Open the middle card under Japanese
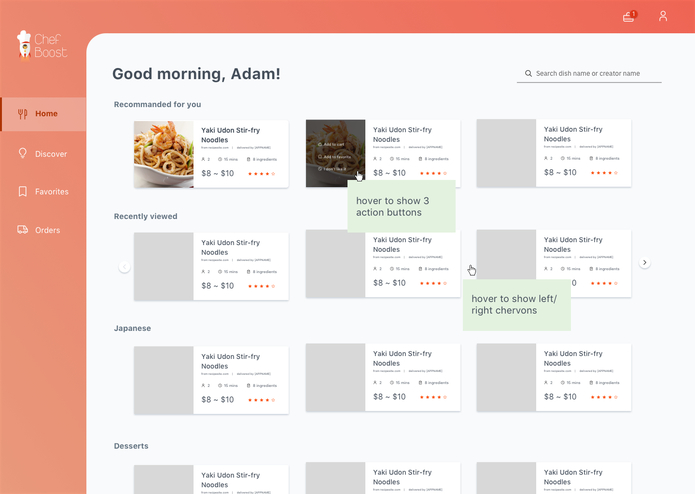The image size is (695, 494). (x=383, y=377)
